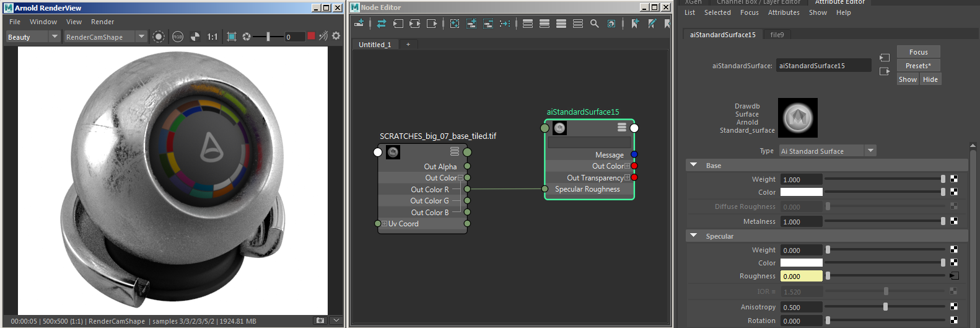Screen dimensions: 980x328
Task: Open the Ai Standard Surface type dropdown
Action: click(x=870, y=151)
